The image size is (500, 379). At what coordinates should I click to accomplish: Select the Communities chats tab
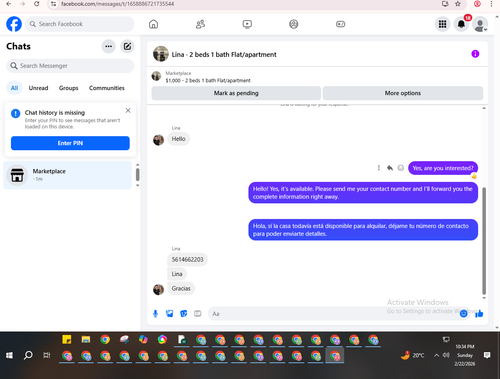pyautogui.click(x=107, y=88)
